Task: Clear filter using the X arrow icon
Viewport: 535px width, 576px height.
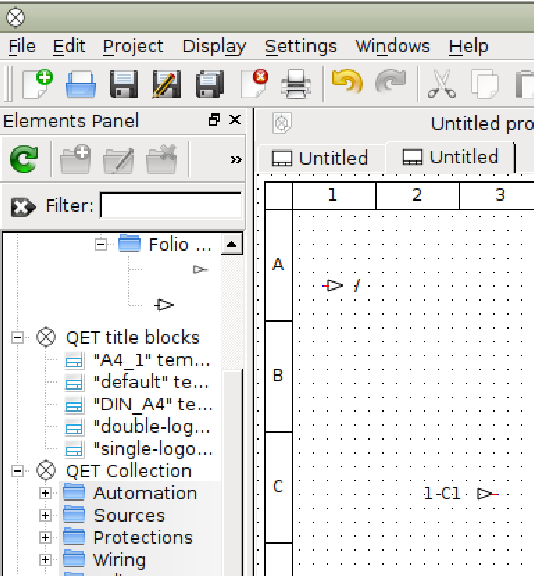Action: pos(22,206)
